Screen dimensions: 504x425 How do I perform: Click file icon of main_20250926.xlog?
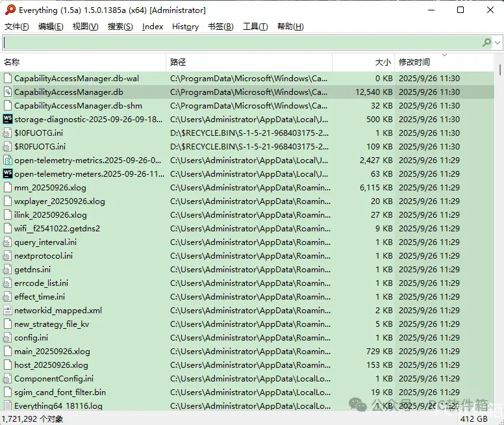click(7, 351)
